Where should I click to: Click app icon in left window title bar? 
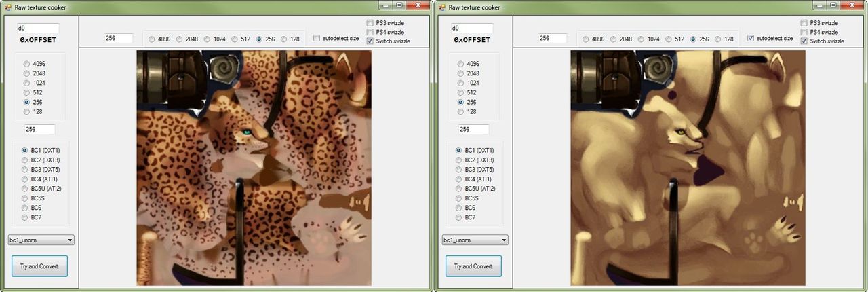[8, 7]
